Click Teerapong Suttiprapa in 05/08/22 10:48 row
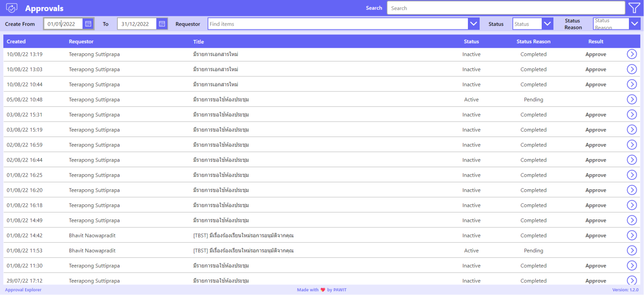This screenshot has width=644, height=295. pos(94,99)
